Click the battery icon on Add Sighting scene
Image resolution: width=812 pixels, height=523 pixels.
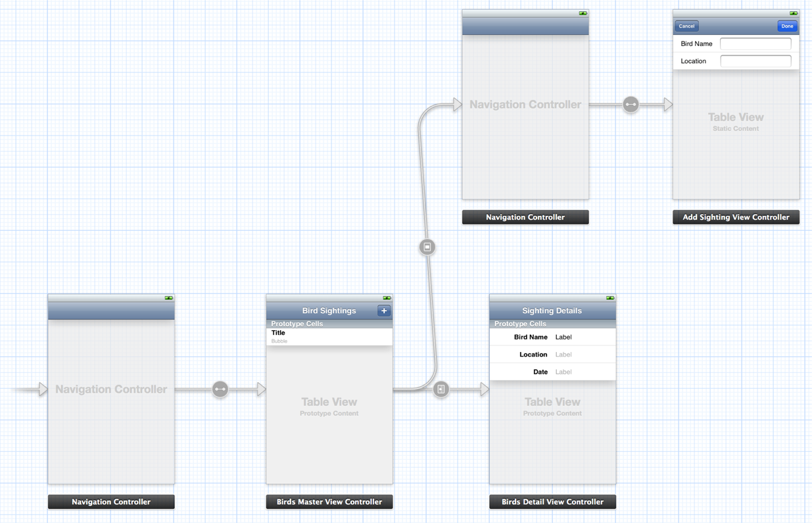794,13
